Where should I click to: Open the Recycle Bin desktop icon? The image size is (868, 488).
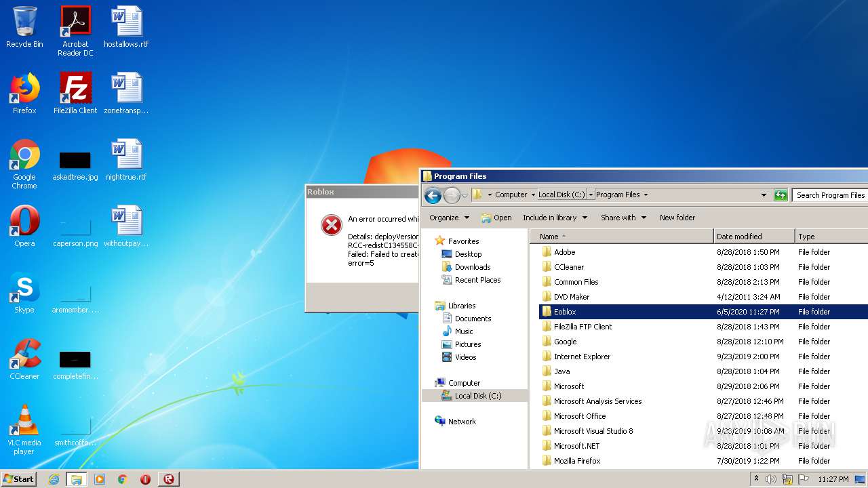pyautogui.click(x=24, y=27)
